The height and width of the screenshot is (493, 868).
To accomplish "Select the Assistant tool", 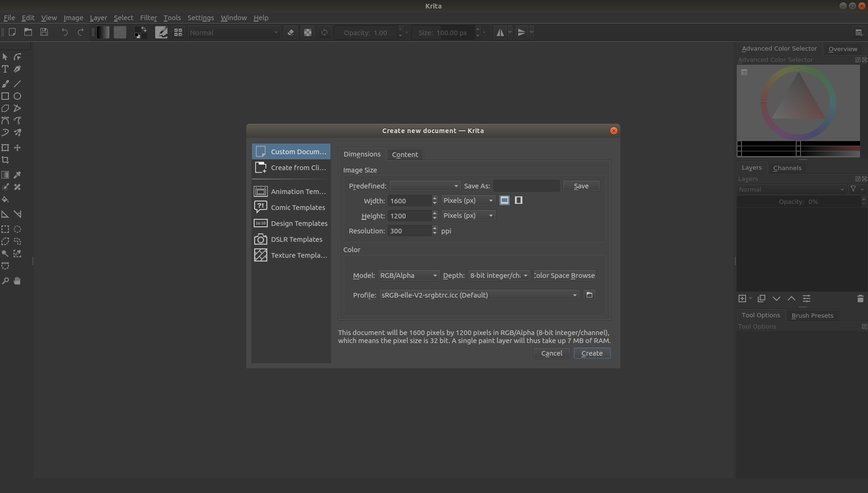I will pyautogui.click(x=5, y=214).
